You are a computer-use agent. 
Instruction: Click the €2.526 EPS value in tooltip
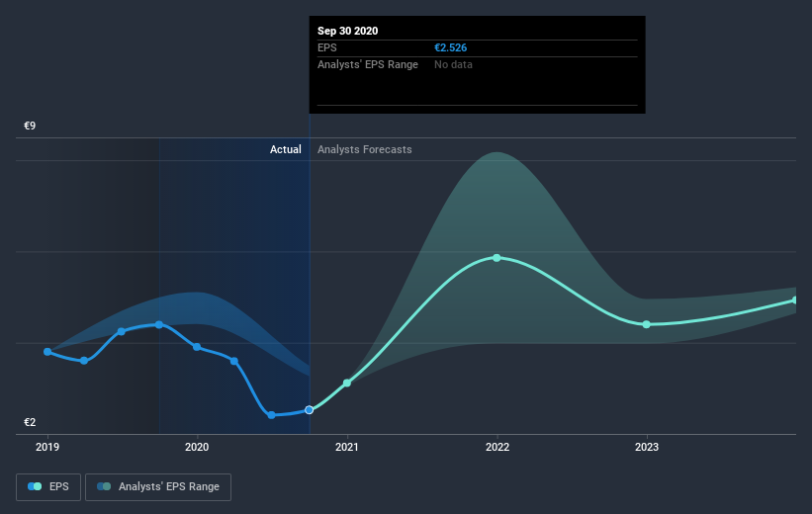point(451,47)
